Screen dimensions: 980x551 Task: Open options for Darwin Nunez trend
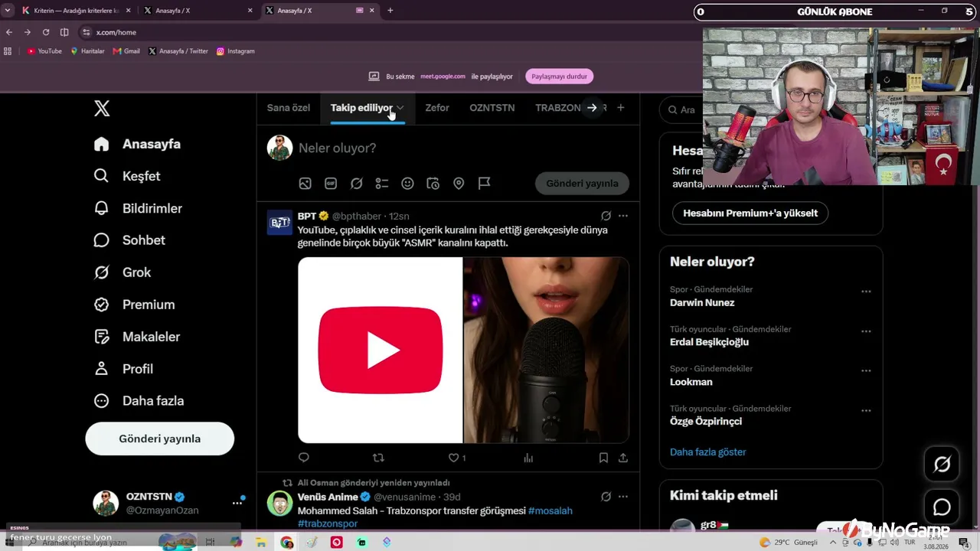coord(866,292)
